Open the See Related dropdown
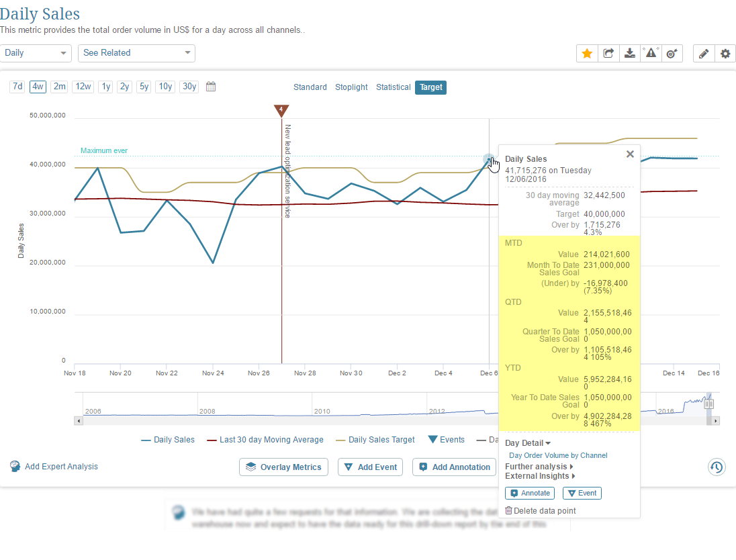 coord(136,53)
